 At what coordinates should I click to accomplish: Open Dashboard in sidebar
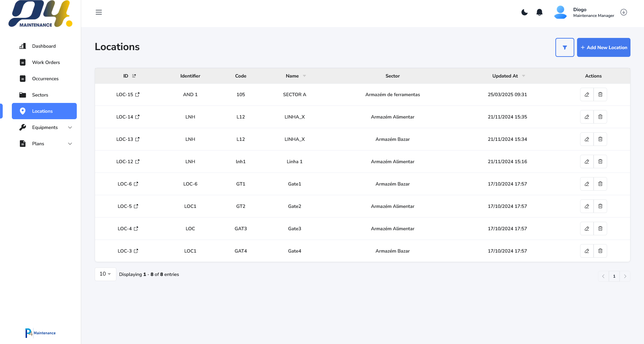coord(44,46)
